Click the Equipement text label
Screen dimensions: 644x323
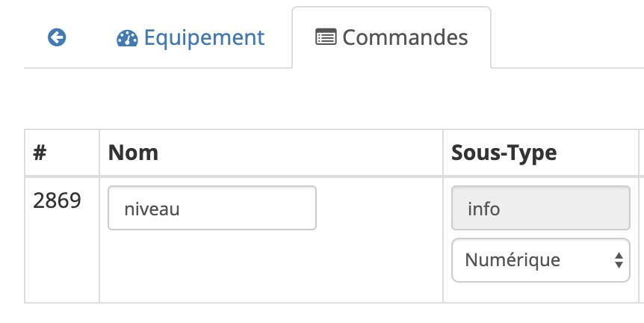tap(204, 38)
